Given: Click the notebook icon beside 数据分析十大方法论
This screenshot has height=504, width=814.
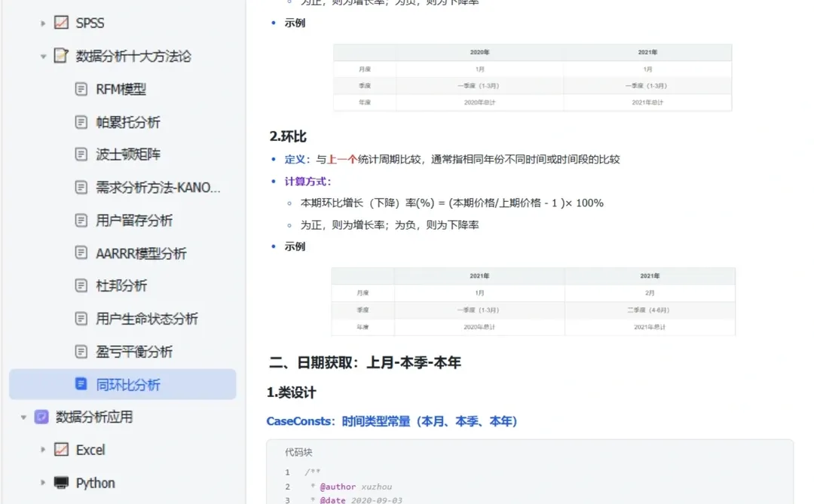Looking at the screenshot, I should click(x=60, y=56).
